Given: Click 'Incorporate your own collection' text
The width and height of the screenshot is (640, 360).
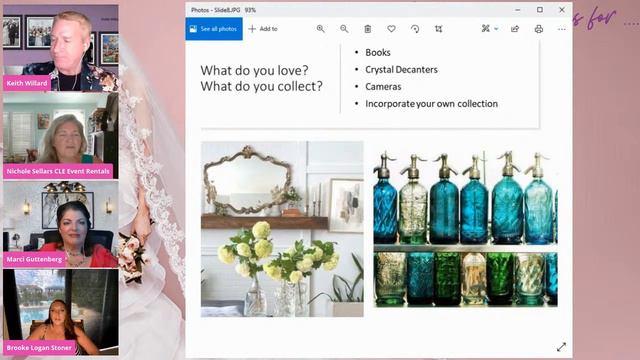Looking at the screenshot, I should click(431, 104).
